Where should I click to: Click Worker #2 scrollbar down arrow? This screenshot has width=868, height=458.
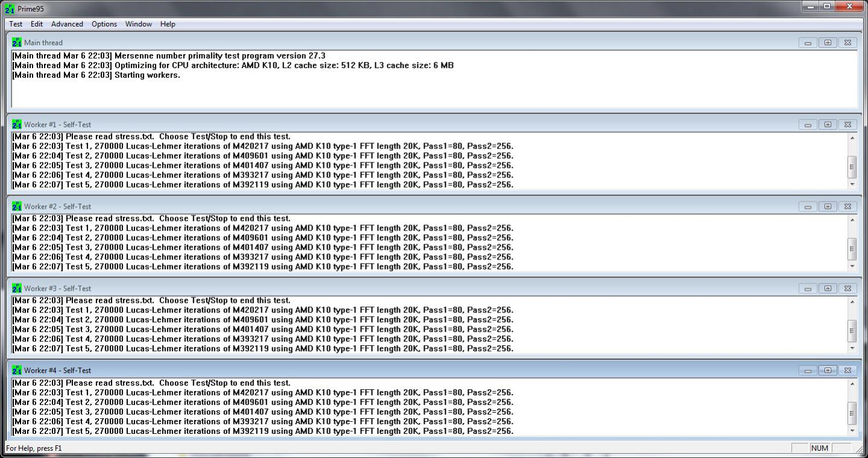click(852, 266)
